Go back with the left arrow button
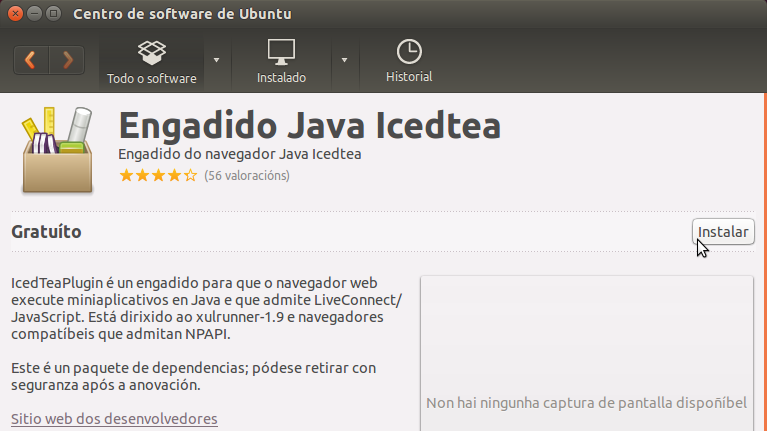Image resolution: width=767 pixels, height=431 pixels. tap(31, 60)
